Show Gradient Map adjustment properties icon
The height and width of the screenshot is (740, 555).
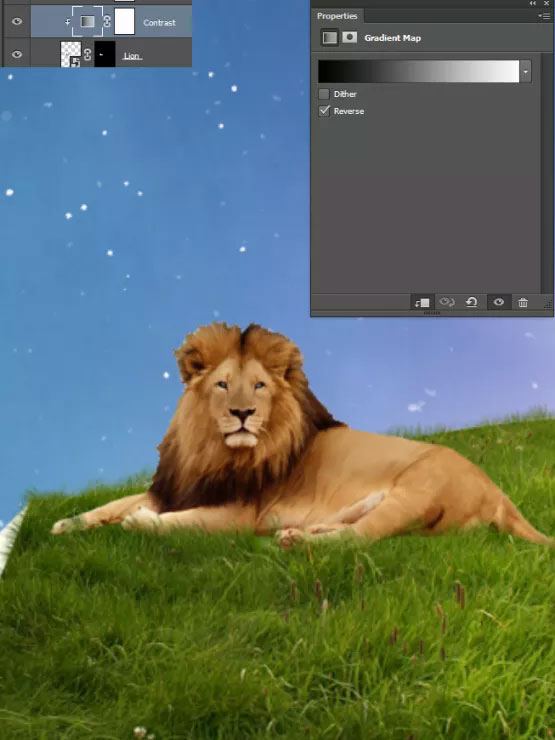330,38
